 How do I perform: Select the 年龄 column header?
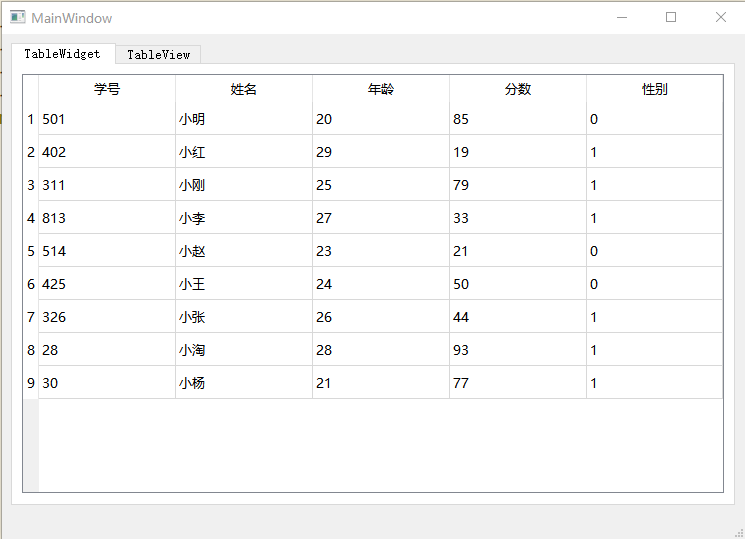click(x=381, y=89)
